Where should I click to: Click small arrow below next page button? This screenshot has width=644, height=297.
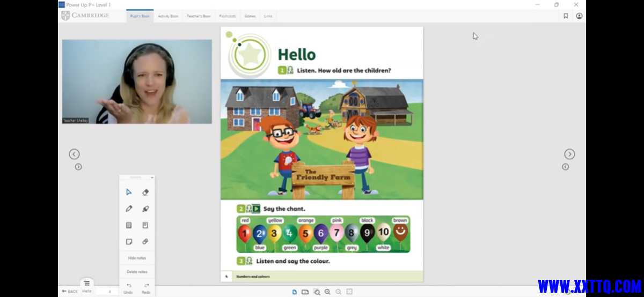coord(565,167)
